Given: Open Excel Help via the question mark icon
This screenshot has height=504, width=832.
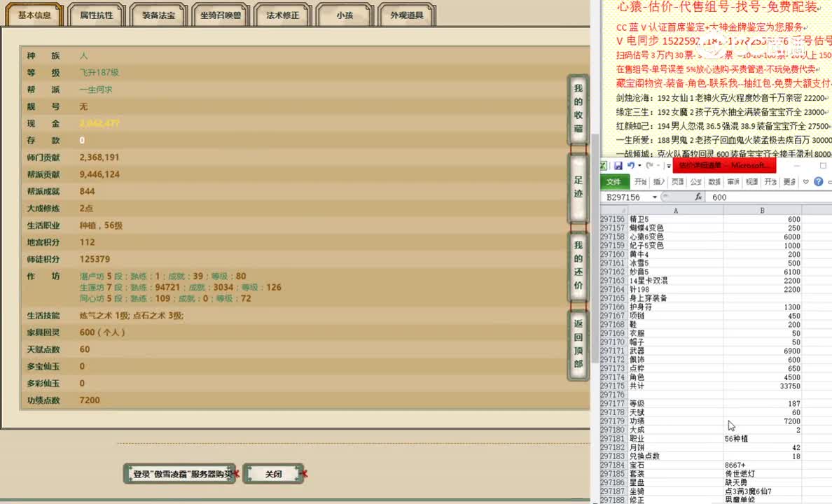Looking at the screenshot, I should coord(819,181).
